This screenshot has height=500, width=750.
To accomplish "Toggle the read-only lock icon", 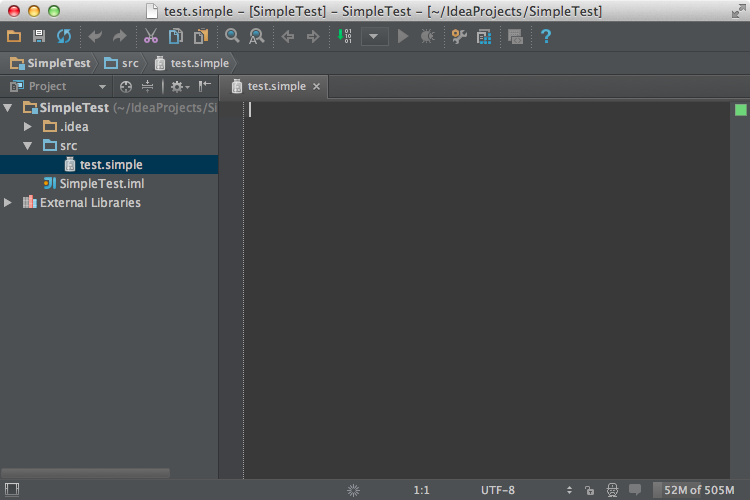I will 590,490.
